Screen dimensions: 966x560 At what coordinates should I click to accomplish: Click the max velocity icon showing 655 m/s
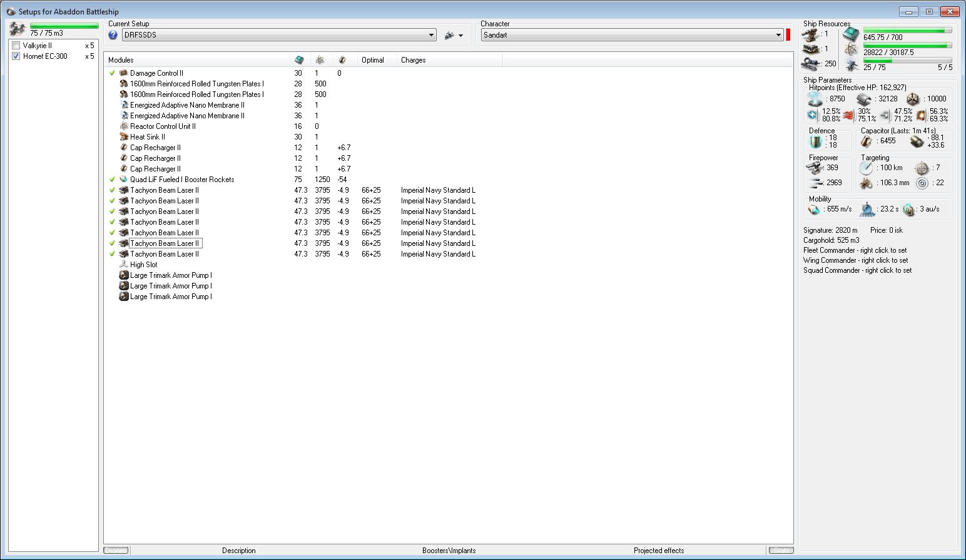click(x=814, y=210)
